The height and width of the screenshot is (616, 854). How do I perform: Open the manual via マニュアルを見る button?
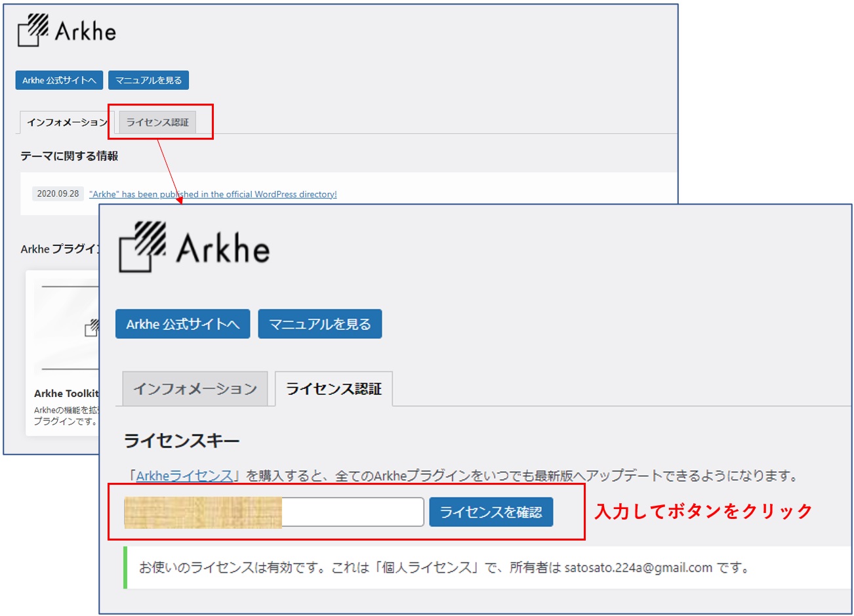[x=320, y=323]
